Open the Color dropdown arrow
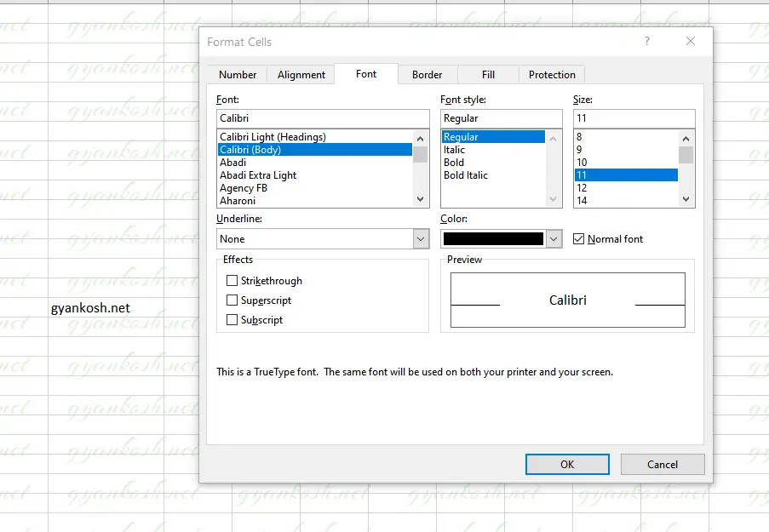Screen dimensions: 769x532 [554, 239]
